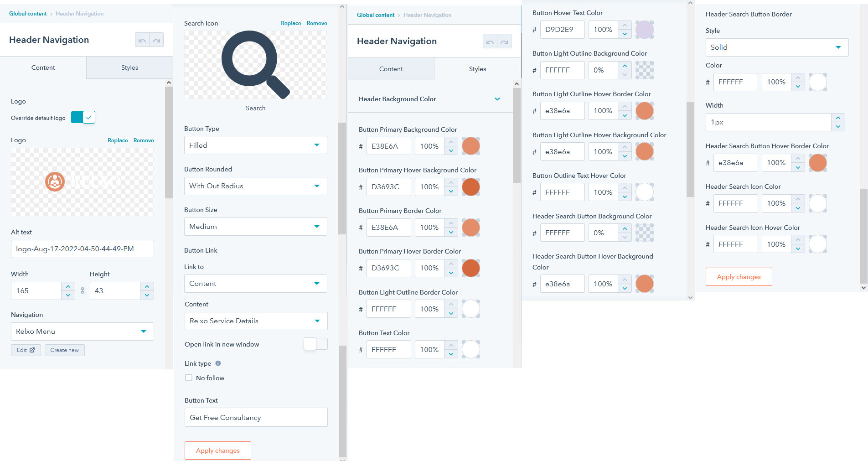Viewport: 868px width, 461px height.
Task: Toggle Override default logo switch
Action: pos(83,117)
